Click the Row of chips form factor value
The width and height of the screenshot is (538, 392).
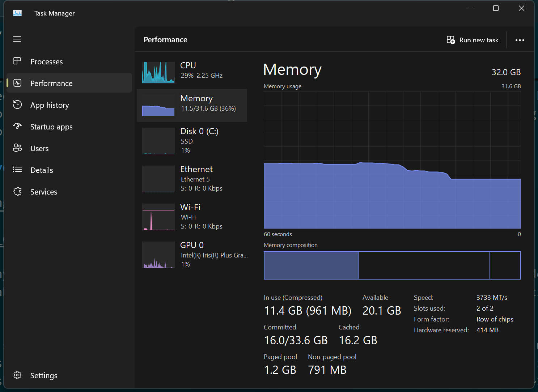495,319
